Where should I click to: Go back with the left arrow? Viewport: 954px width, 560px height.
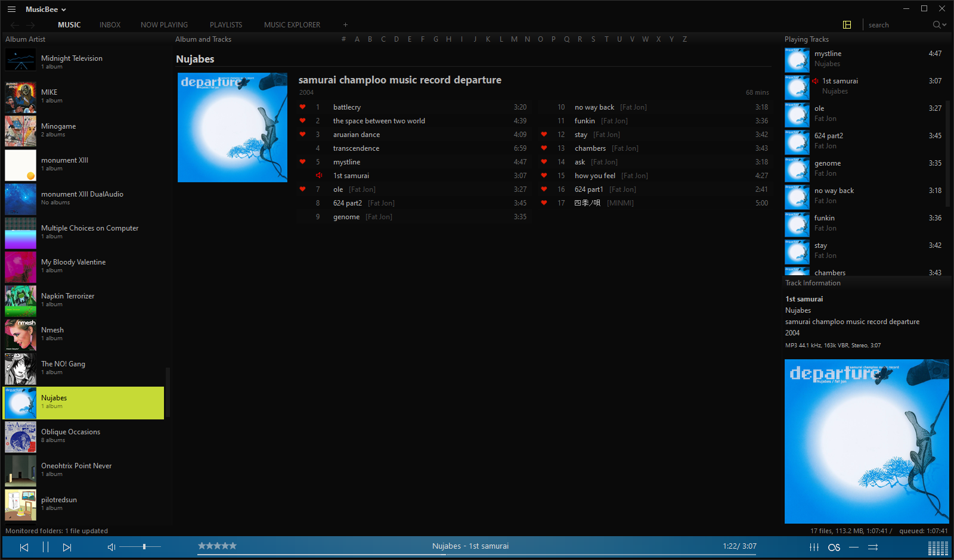(x=15, y=25)
